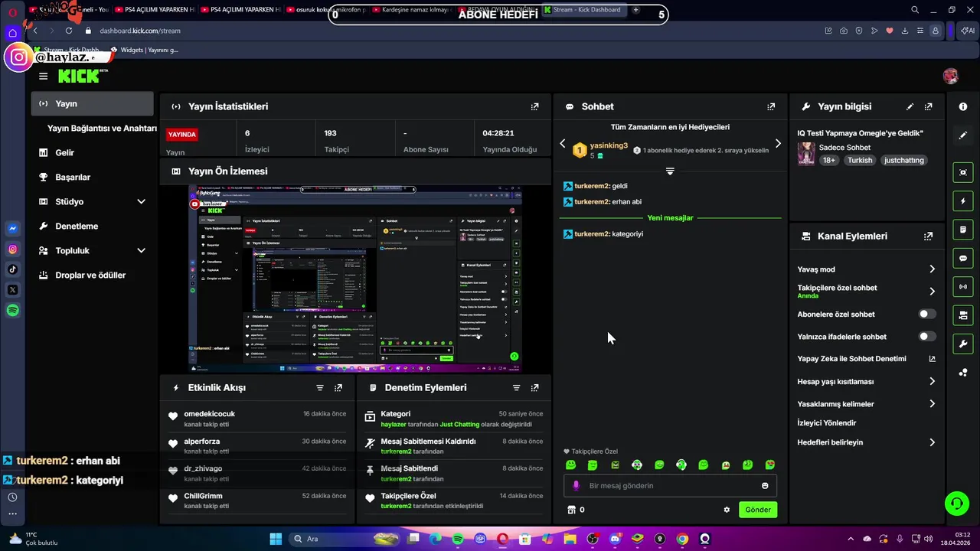Click the Turkish language tag
The image size is (980, 551).
pyautogui.click(x=860, y=160)
